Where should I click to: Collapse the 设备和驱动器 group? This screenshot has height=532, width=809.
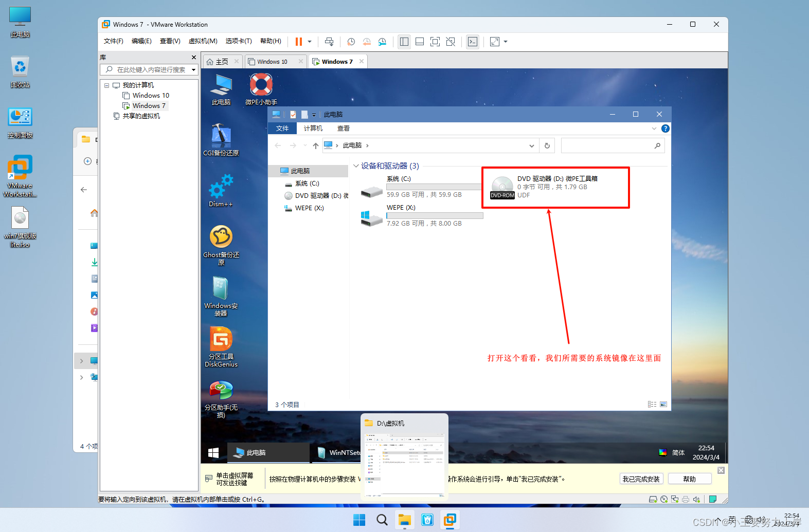[356, 166]
